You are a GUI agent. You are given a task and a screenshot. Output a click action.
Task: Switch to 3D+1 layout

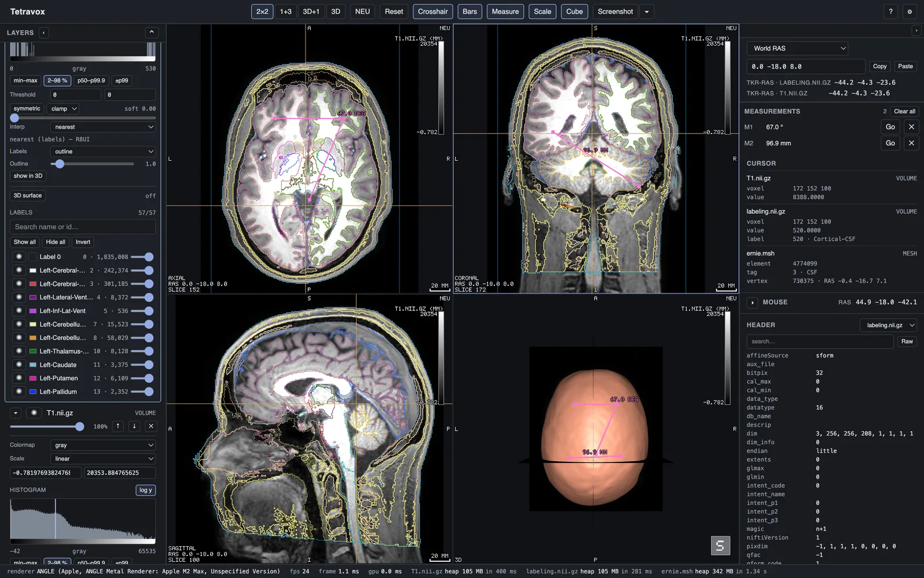(311, 12)
